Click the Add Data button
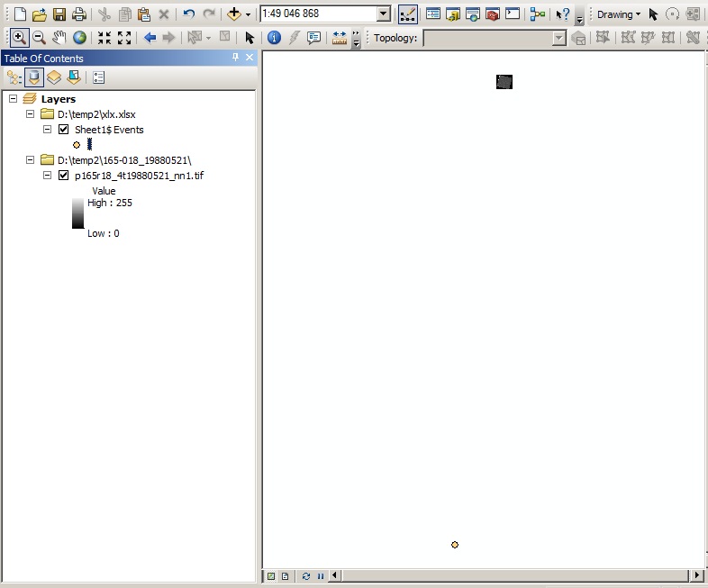 [x=234, y=14]
